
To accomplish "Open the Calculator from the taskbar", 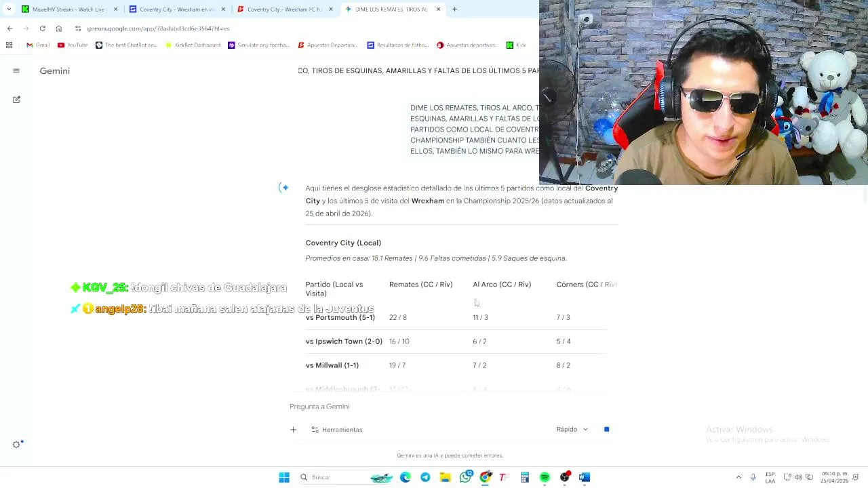I will click(x=524, y=477).
